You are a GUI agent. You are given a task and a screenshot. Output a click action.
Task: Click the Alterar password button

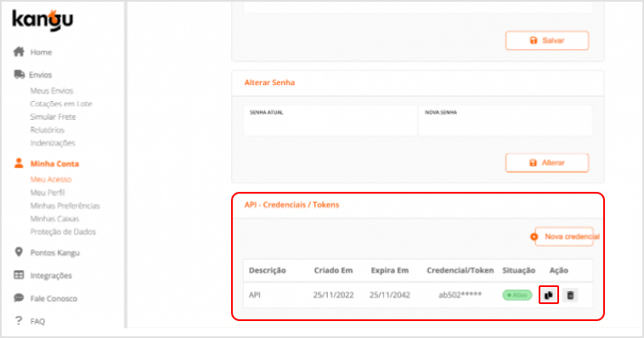pos(546,163)
